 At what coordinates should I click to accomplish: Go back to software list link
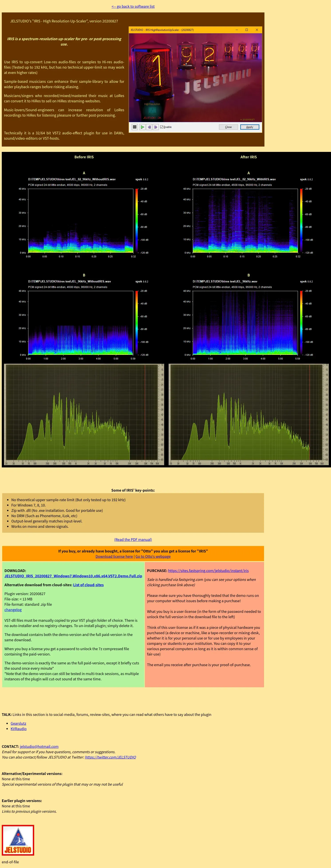click(133, 6)
